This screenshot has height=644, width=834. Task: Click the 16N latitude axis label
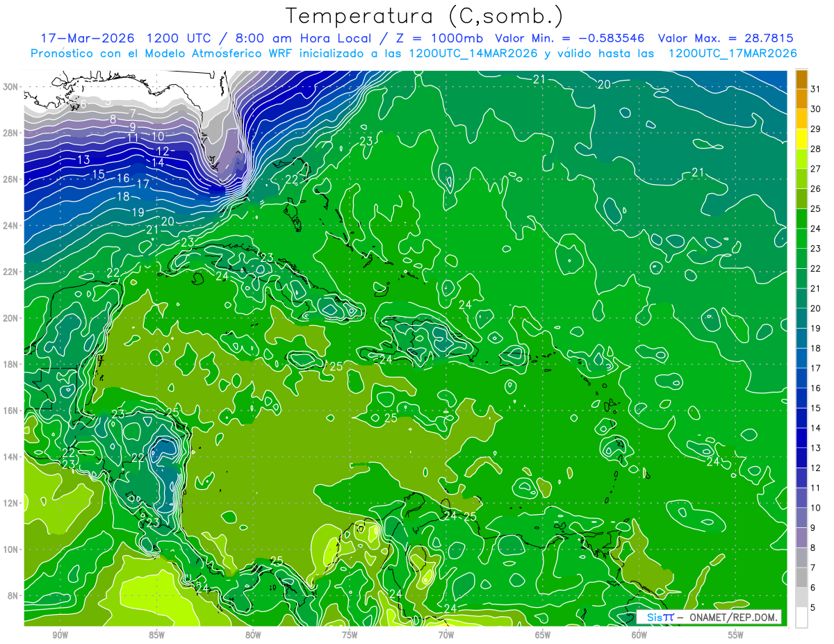point(12,411)
